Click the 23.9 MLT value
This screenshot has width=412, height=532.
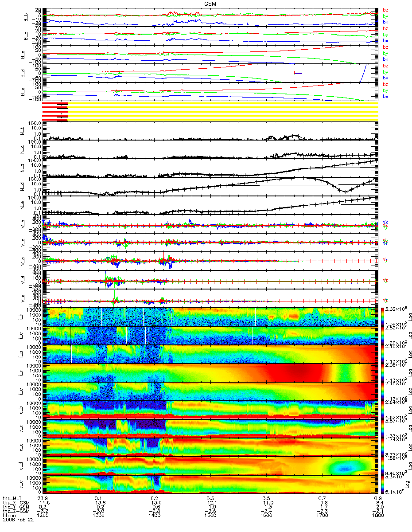pos(42,498)
